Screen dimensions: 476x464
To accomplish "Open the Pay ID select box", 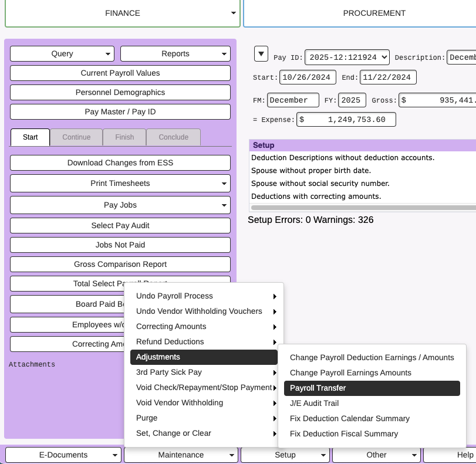I will tap(347, 57).
